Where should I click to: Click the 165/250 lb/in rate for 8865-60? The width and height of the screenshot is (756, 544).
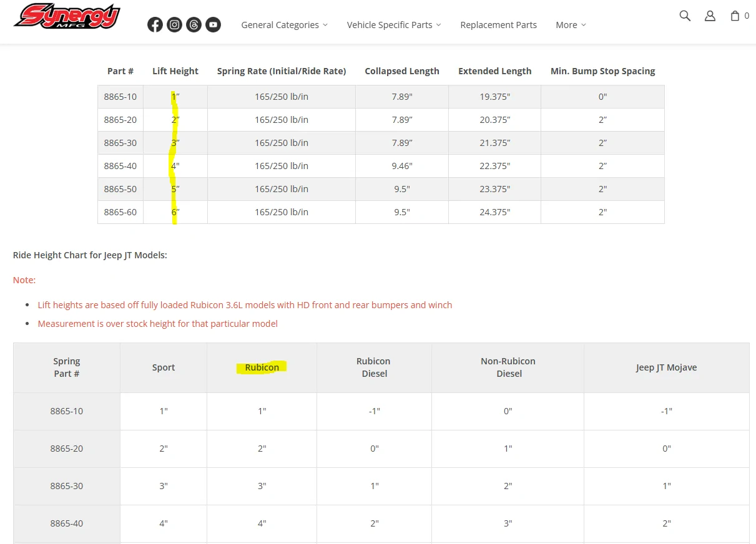[x=282, y=212]
